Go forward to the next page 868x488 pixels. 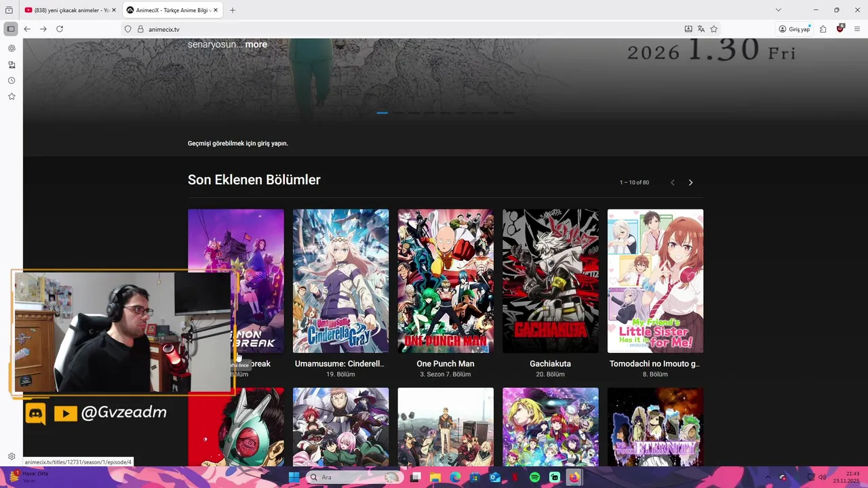coord(43,29)
